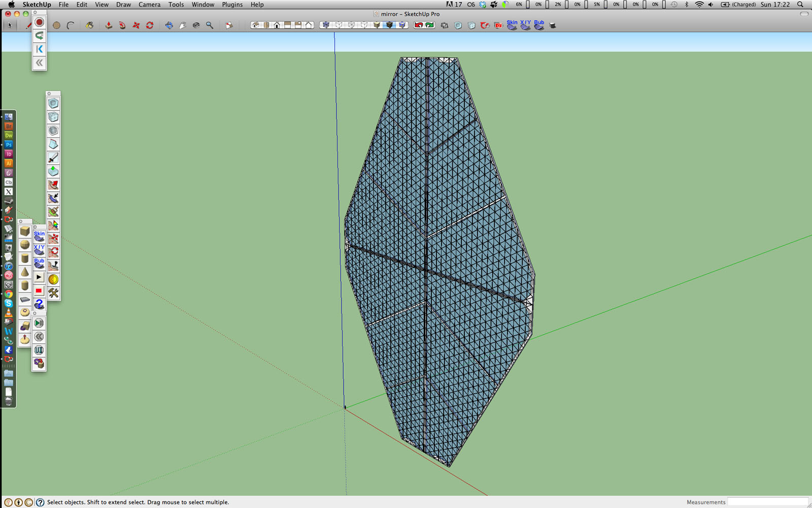
Task: Click the red stop square button
Action: click(x=39, y=291)
